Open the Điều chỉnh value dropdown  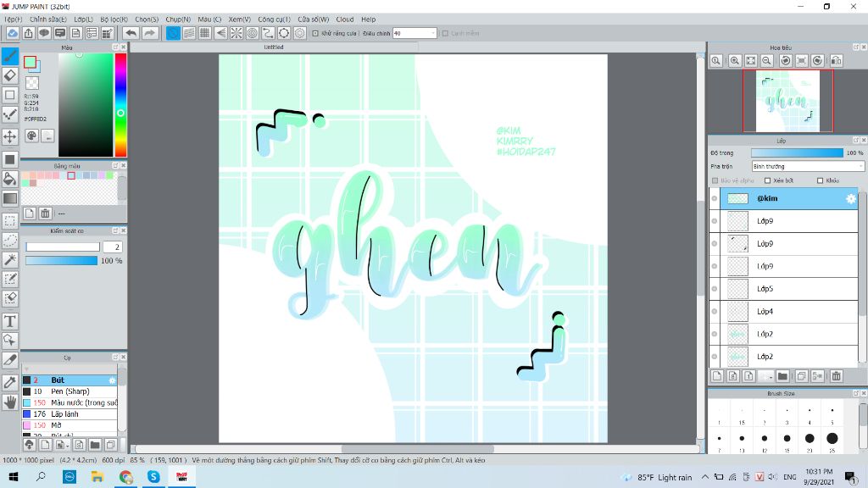pos(415,33)
